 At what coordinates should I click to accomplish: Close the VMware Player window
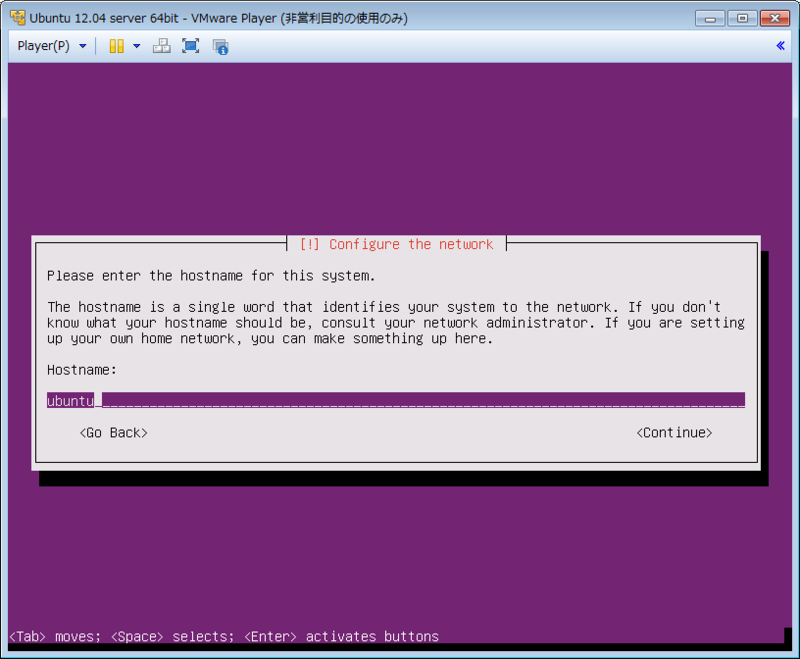point(774,18)
